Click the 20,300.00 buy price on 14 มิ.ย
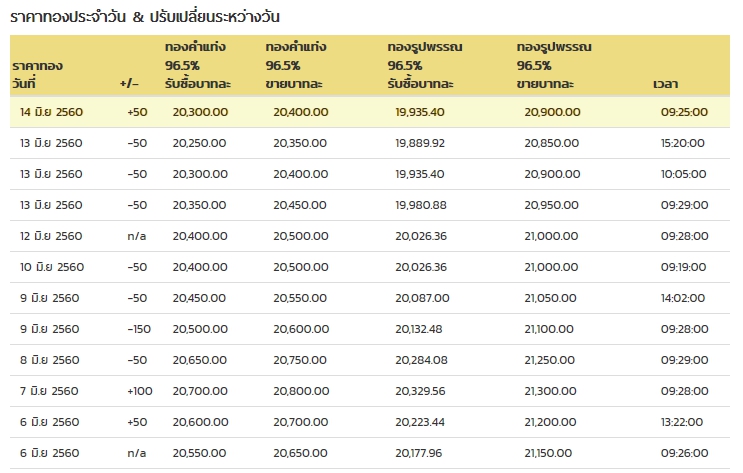This screenshot has width=743, height=473. [x=200, y=112]
